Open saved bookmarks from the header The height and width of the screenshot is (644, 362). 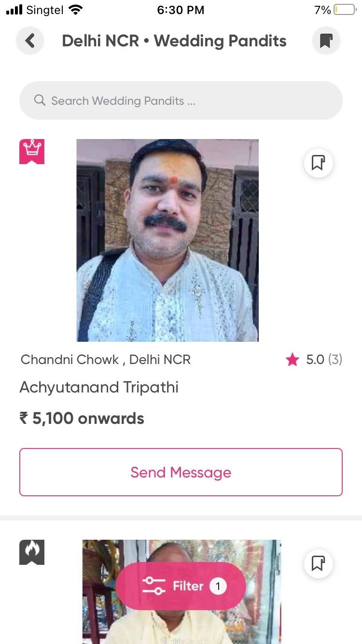pyautogui.click(x=326, y=41)
